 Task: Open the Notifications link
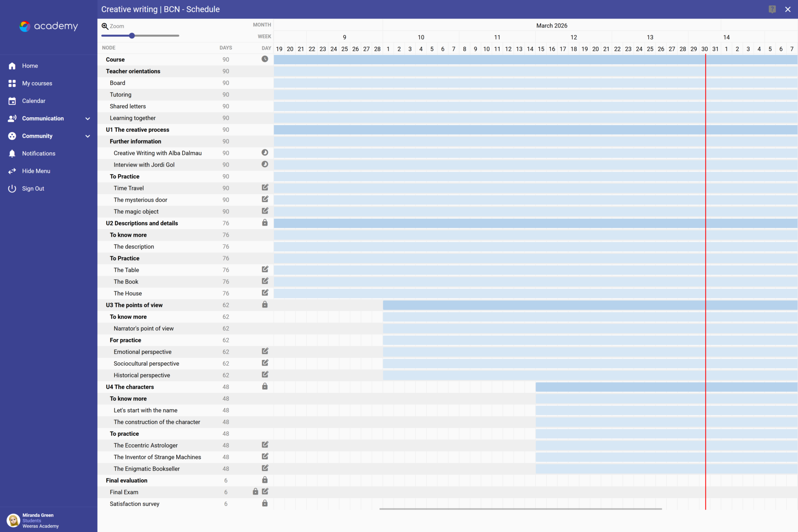click(x=39, y=154)
